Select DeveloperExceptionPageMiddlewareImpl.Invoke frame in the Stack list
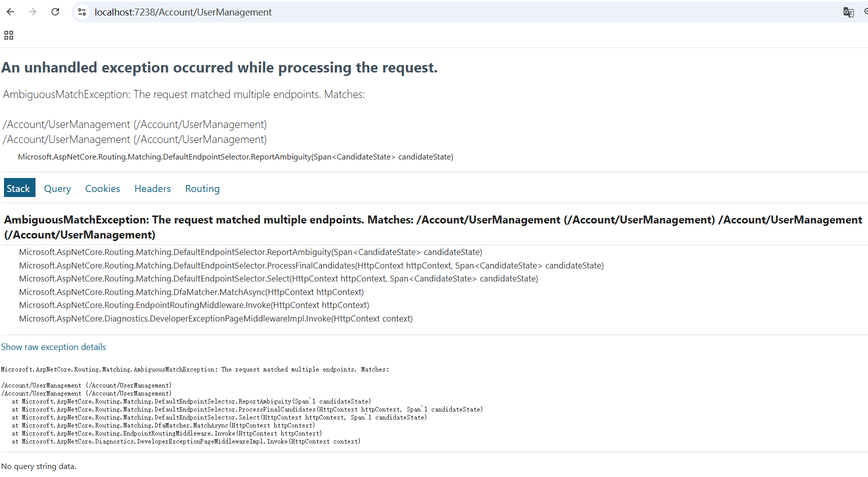This screenshot has height=477, width=868. point(215,318)
